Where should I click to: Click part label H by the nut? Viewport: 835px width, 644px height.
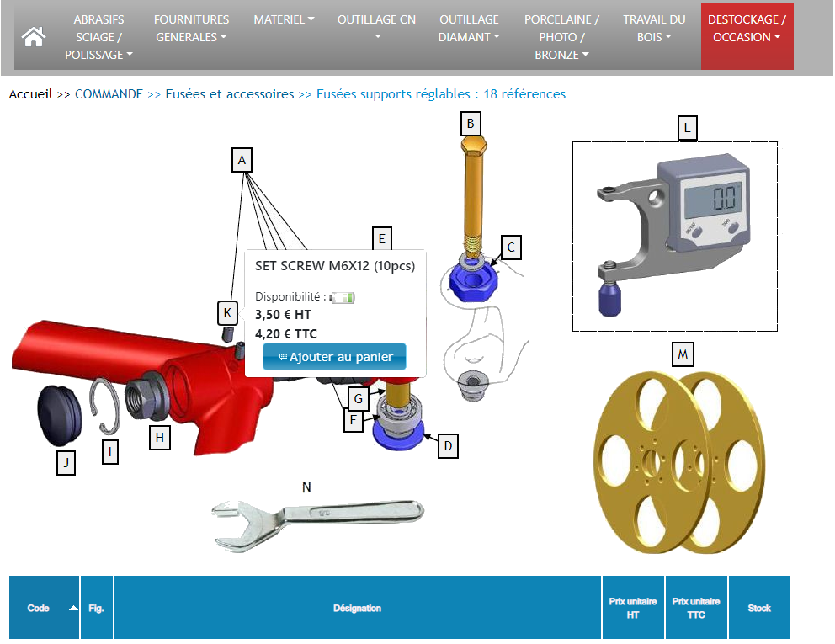(x=159, y=437)
